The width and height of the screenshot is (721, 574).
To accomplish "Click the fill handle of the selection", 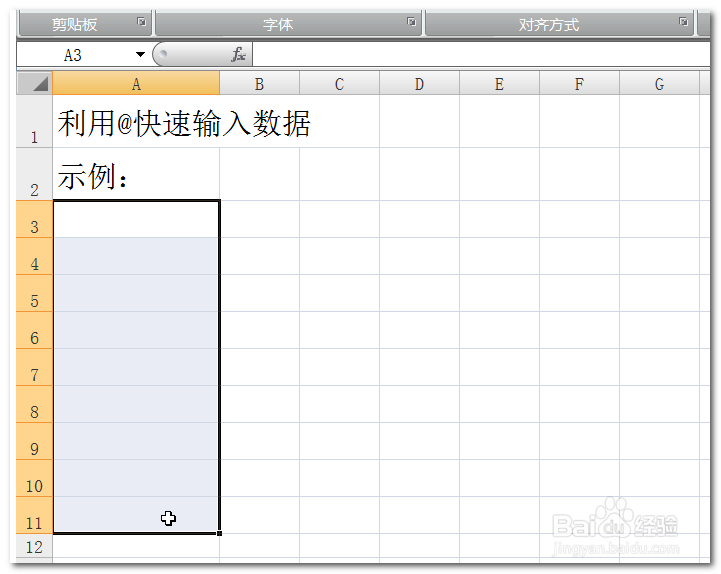I will pyautogui.click(x=219, y=533).
